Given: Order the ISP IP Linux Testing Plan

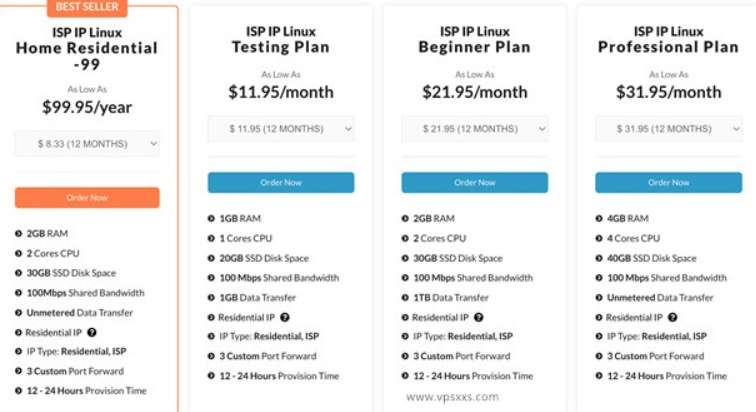Looking at the screenshot, I should pos(280,183).
